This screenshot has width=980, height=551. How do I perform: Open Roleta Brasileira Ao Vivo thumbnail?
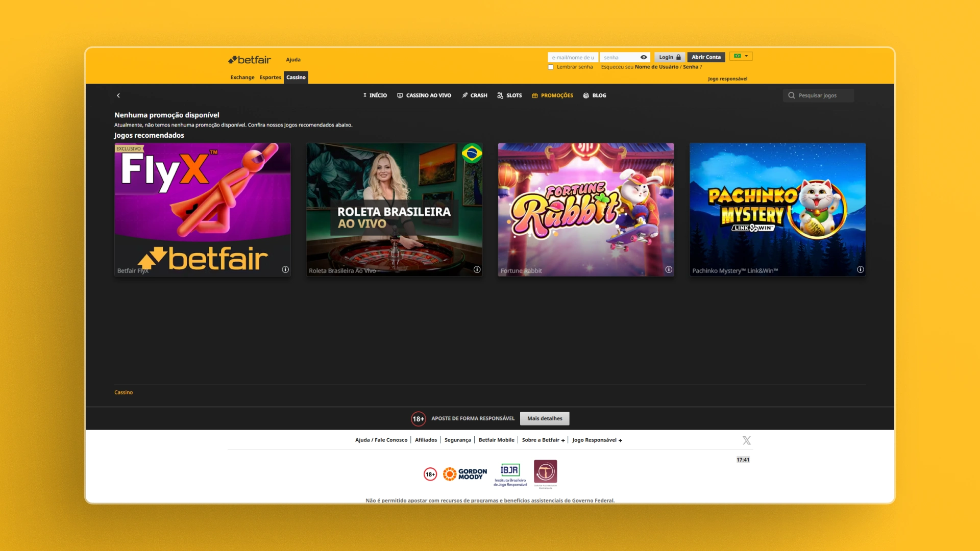point(394,210)
